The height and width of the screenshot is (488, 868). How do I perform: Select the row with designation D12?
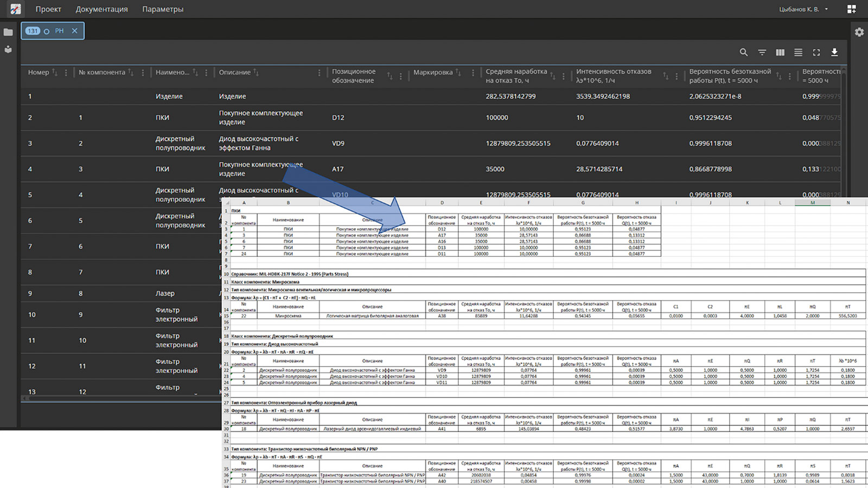338,118
